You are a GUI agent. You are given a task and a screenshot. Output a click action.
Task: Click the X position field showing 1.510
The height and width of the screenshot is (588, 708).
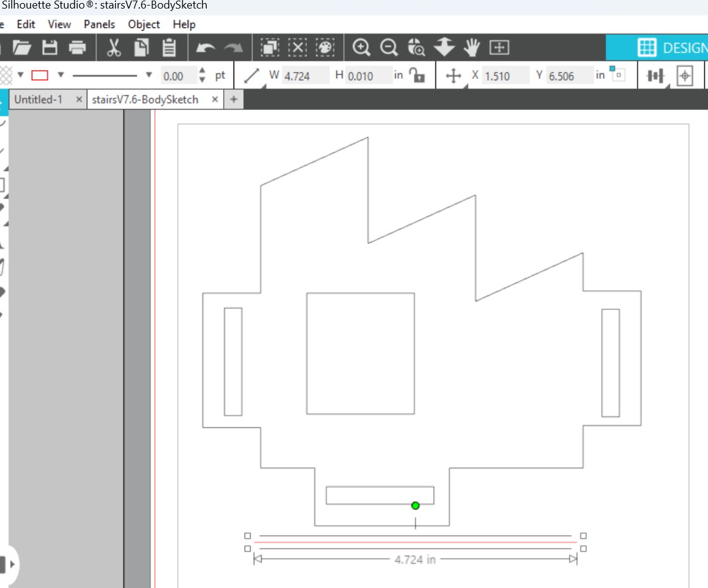click(506, 76)
